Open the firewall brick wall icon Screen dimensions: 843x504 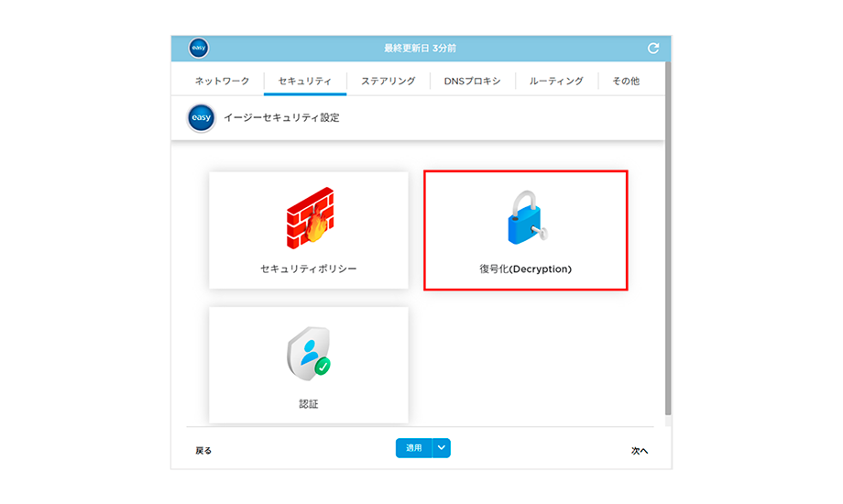pos(308,215)
